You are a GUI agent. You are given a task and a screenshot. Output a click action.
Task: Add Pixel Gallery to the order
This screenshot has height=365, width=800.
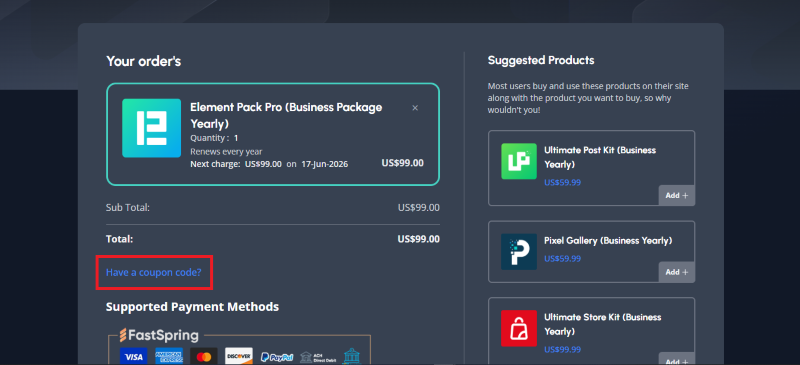(677, 272)
